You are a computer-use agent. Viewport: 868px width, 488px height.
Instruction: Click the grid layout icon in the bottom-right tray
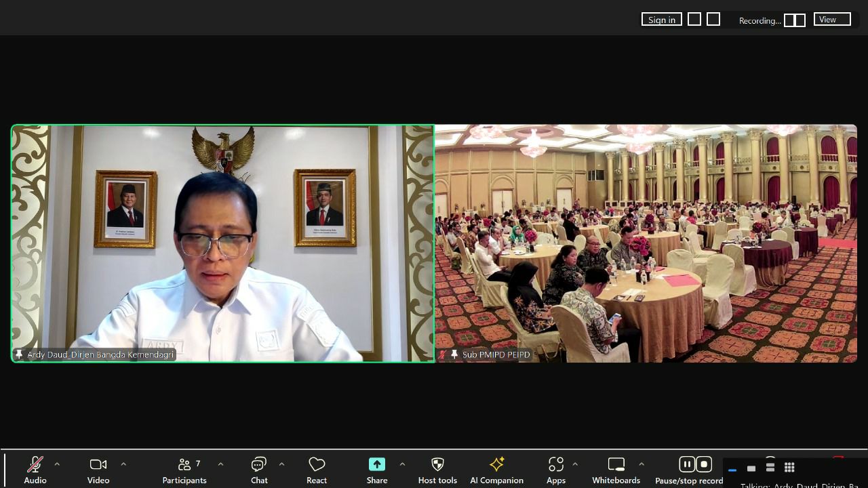789,468
